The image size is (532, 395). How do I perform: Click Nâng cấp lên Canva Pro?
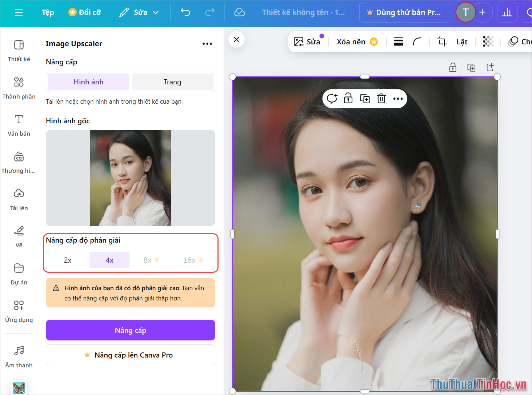(131, 355)
